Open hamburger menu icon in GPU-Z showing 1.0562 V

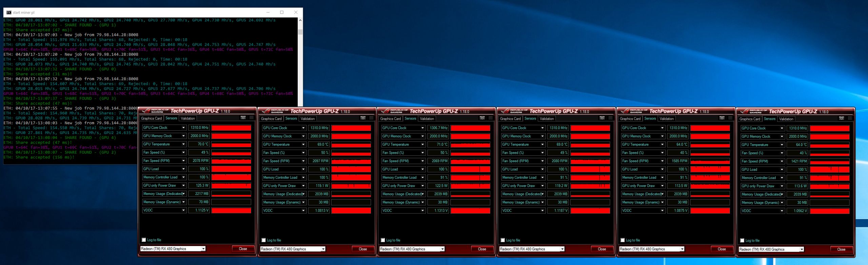(850, 118)
